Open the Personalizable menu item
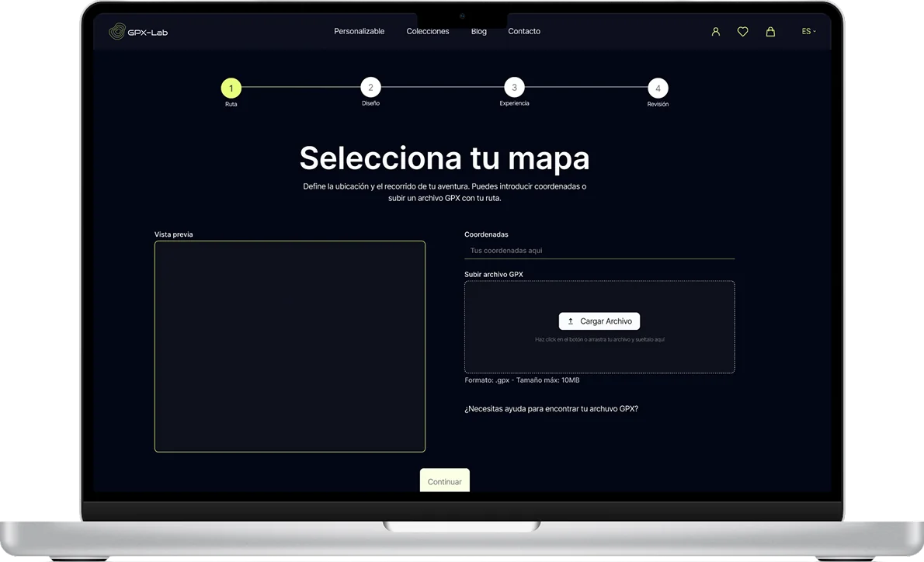The height and width of the screenshot is (562, 924). click(x=359, y=31)
